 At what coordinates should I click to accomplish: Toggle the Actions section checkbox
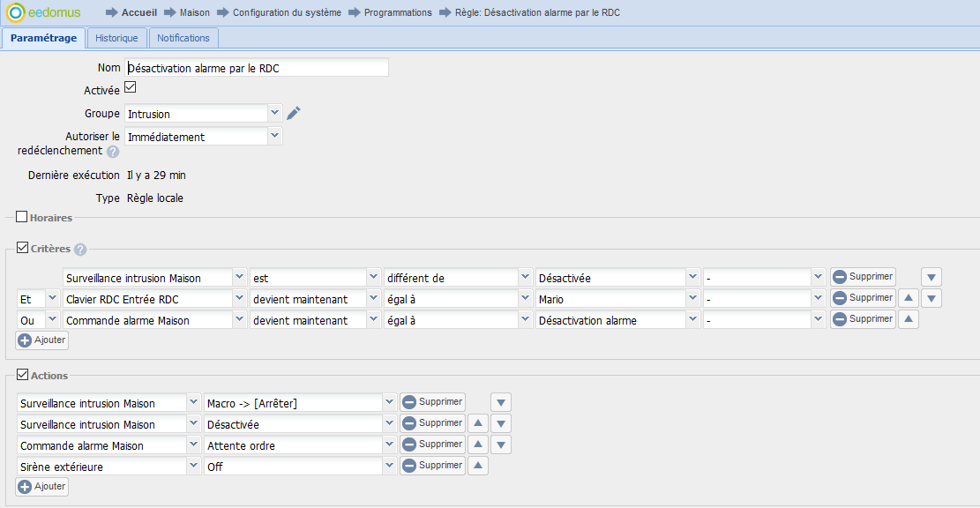click(22, 375)
